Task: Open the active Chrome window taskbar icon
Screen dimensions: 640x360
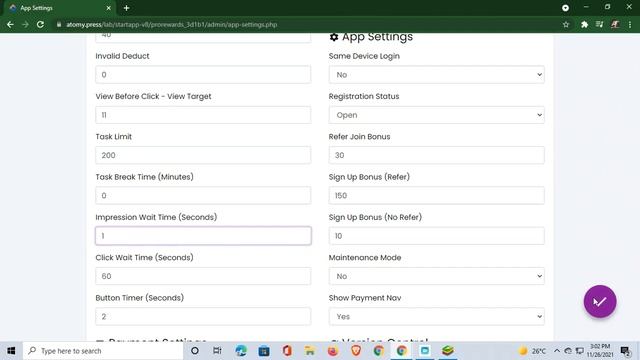Action: (402, 351)
